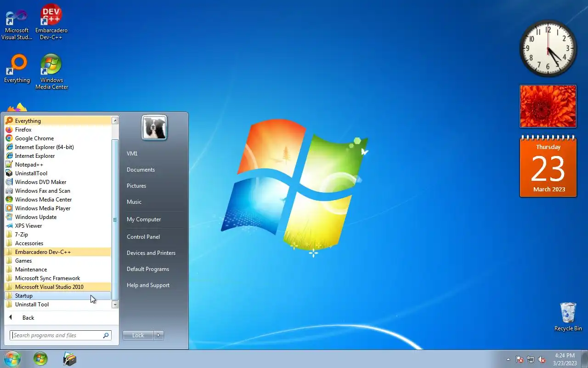The height and width of the screenshot is (368, 588).
Task: Open Pictures from Start menu
Action: coord(154,186)
